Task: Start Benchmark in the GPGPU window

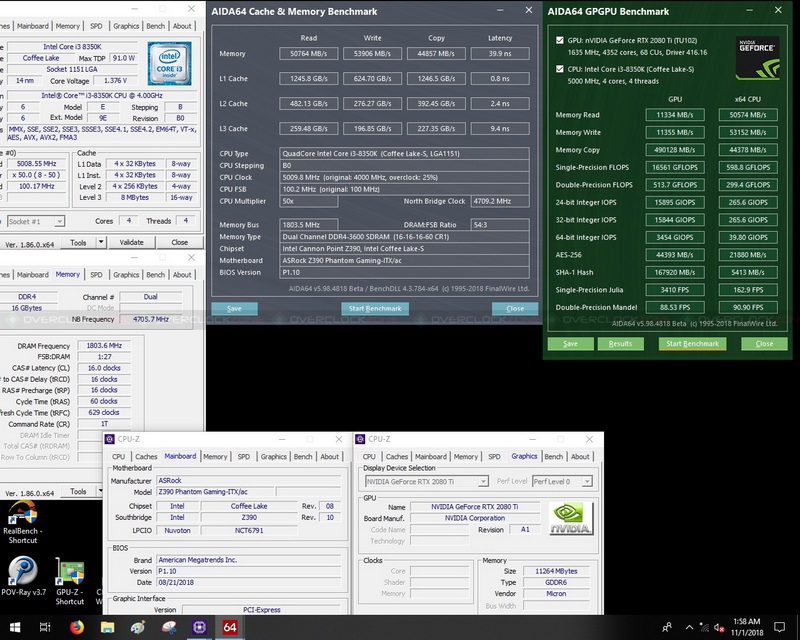Action: [692, 343]
